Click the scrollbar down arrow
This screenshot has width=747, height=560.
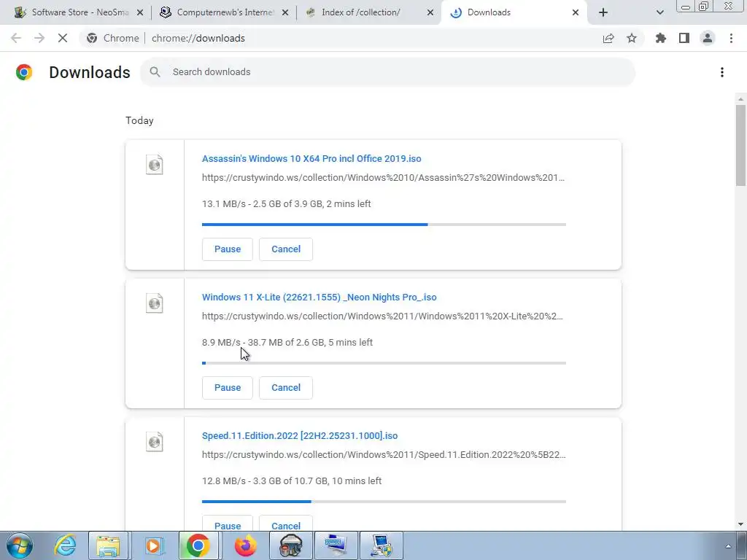click(740, 524)
